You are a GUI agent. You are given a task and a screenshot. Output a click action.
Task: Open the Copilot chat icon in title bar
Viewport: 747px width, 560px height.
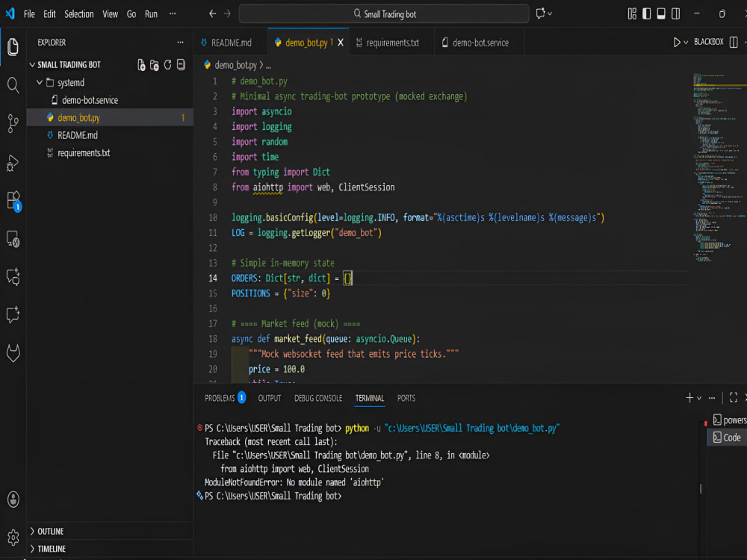click(540, 13)
